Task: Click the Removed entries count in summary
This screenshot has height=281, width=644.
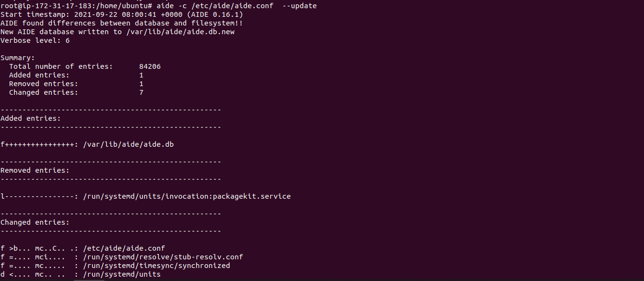Action: tap(141, 84)
